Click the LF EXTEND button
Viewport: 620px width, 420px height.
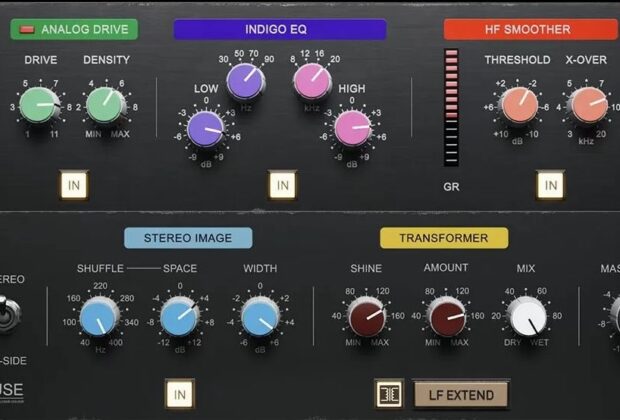461,393
